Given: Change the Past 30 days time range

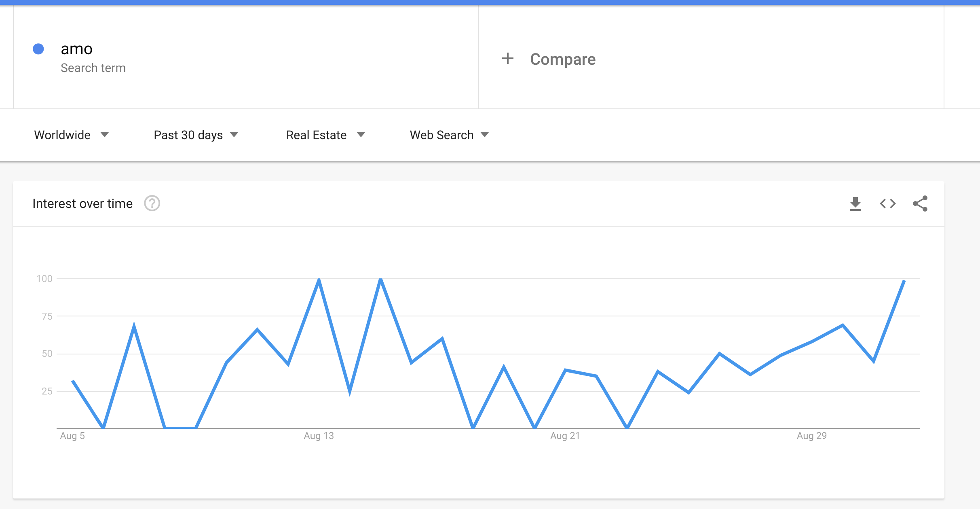Looking at the screenshot, I should point(188,135).
